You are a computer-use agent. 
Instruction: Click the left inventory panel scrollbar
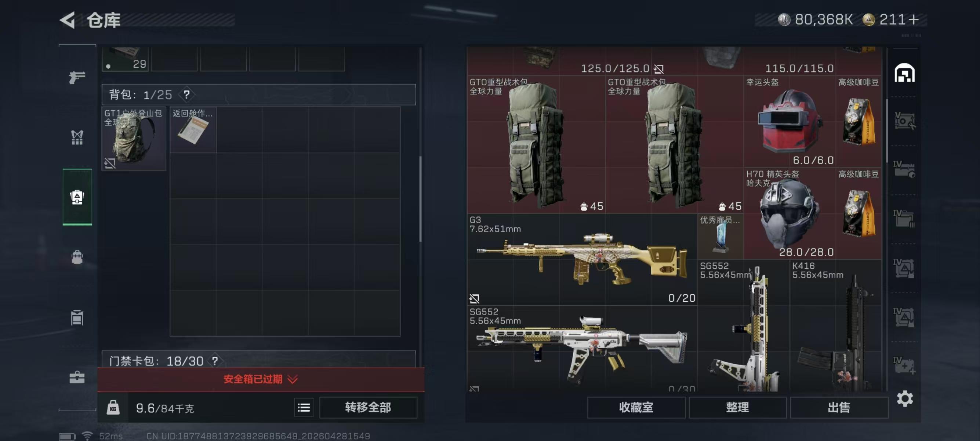(x=420, y=199)
